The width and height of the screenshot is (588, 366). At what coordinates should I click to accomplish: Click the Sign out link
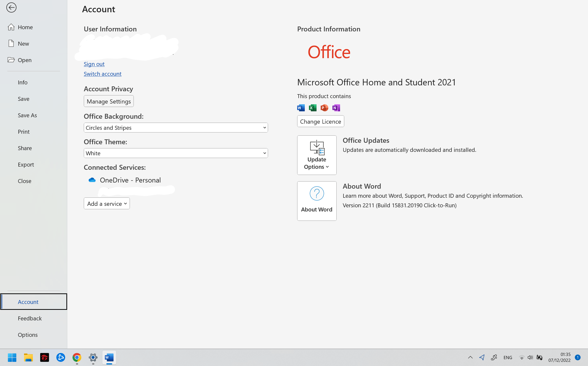coord(94,64)
